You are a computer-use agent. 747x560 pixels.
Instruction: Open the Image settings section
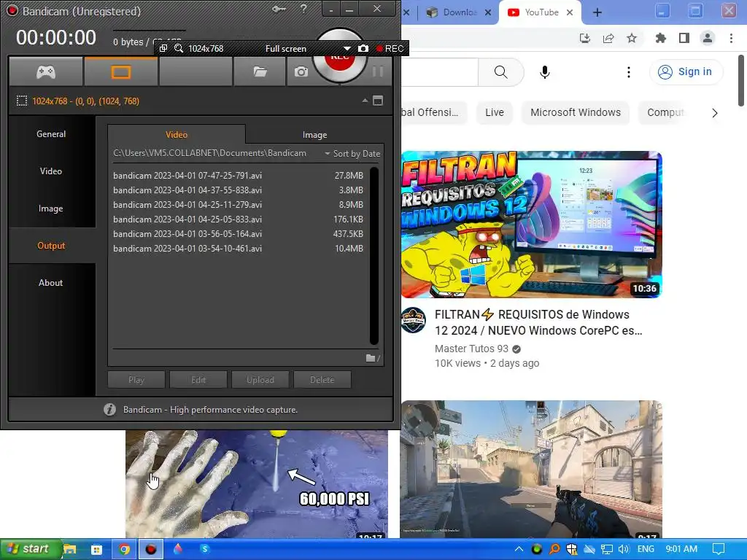point(51,208)
